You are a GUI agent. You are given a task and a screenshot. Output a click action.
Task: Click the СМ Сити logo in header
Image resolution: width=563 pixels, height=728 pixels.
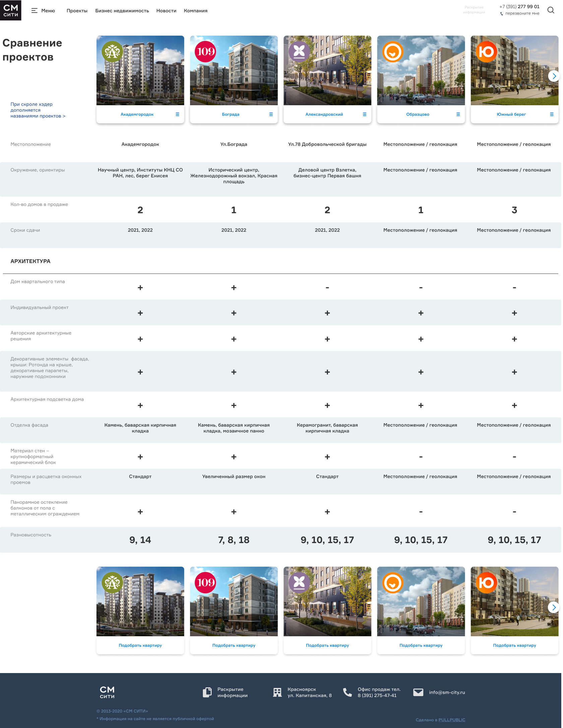(x=11, y=10)
